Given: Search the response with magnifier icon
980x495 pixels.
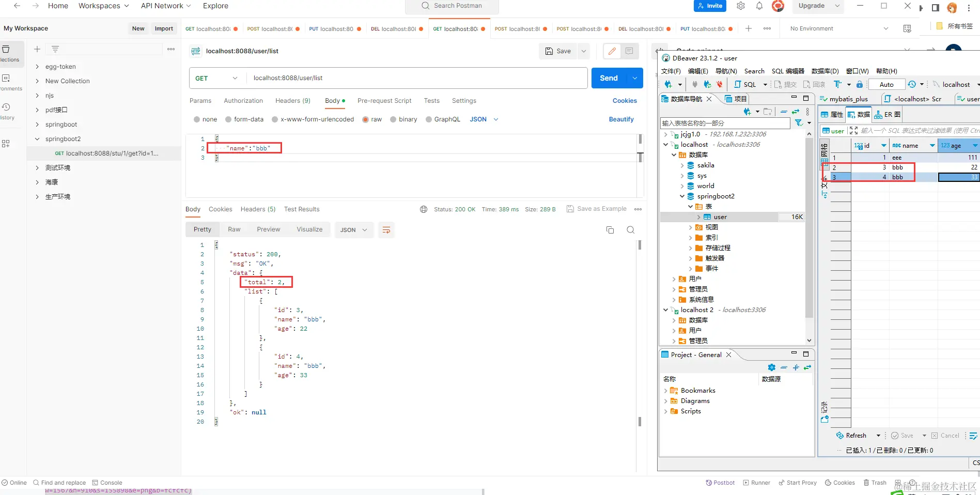Looking at the screenshot, I should pos(631,230).
